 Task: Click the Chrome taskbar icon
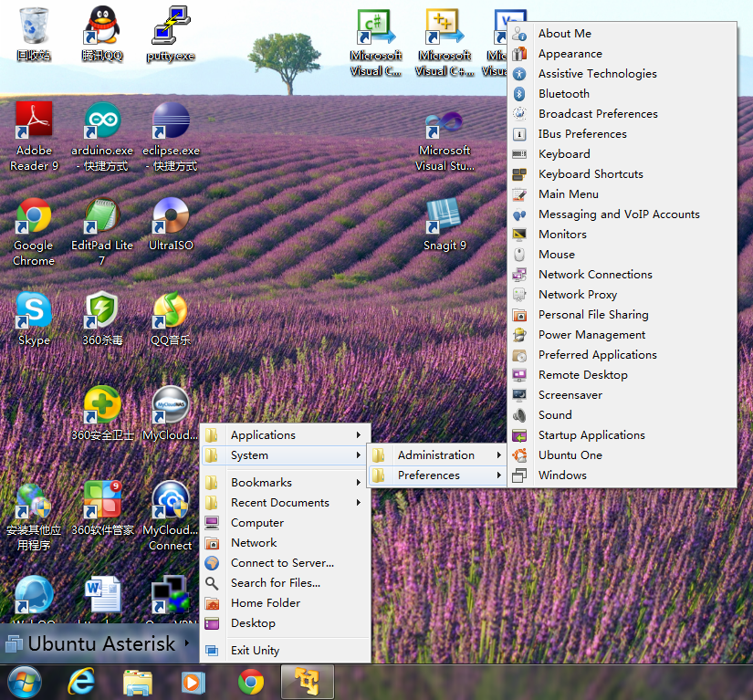tap(251, 683)
